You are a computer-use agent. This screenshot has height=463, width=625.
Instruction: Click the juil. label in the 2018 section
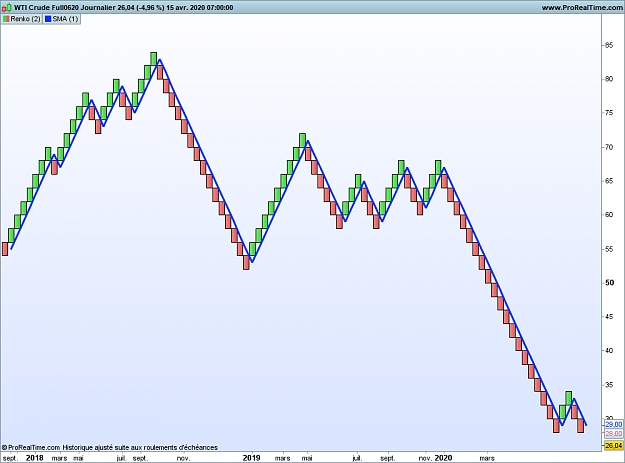click(x=121, y=458)
